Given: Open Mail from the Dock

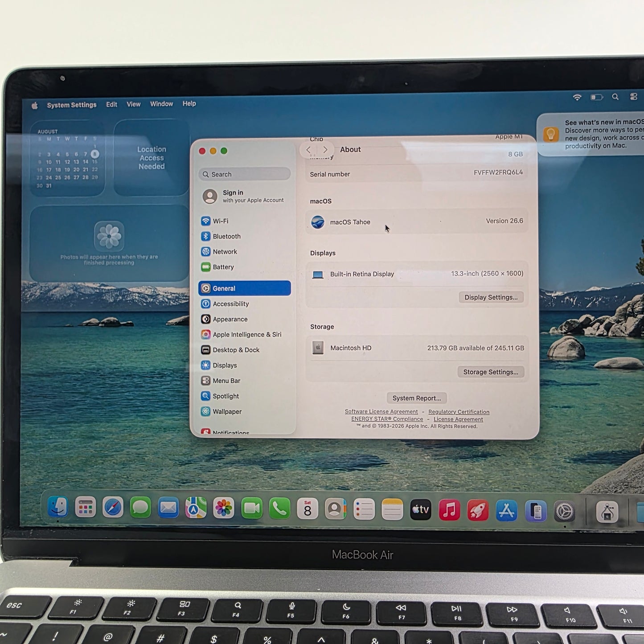Looking at the screenshot, I should 168,508.
